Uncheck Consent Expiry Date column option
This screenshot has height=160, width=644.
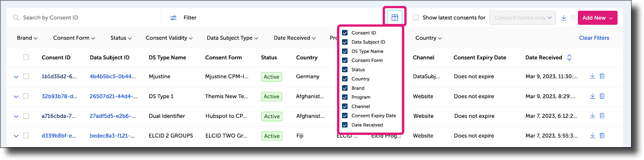[345, 115]
